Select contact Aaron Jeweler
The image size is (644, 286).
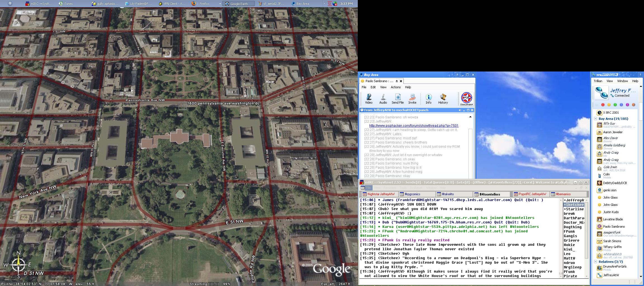613,132
